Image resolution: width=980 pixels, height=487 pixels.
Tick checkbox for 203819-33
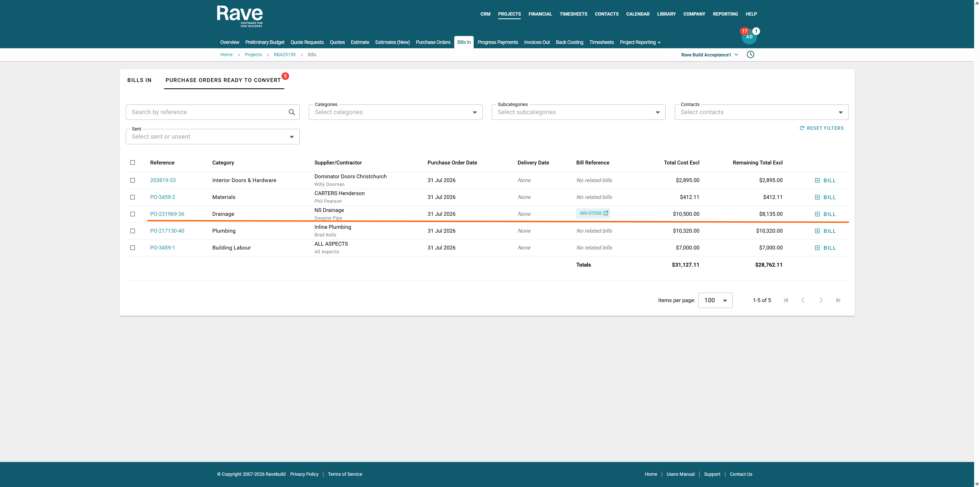click(x=132, y=181)
